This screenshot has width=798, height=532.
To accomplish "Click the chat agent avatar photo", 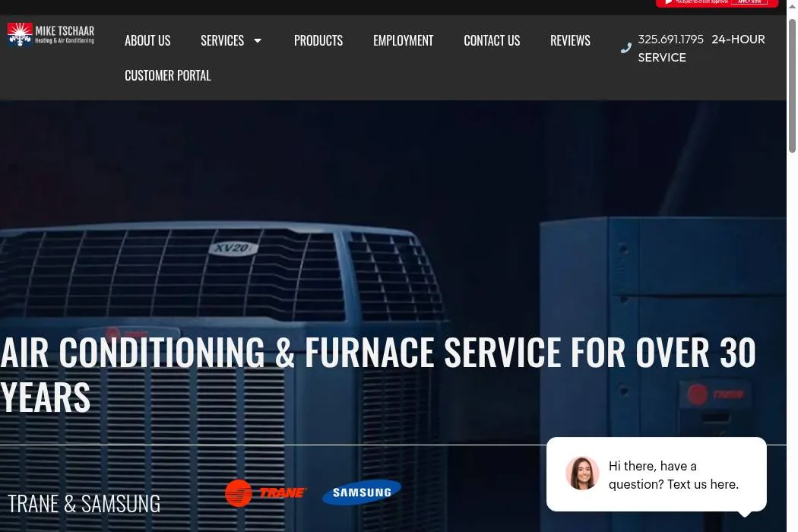I will coord(582,473).
